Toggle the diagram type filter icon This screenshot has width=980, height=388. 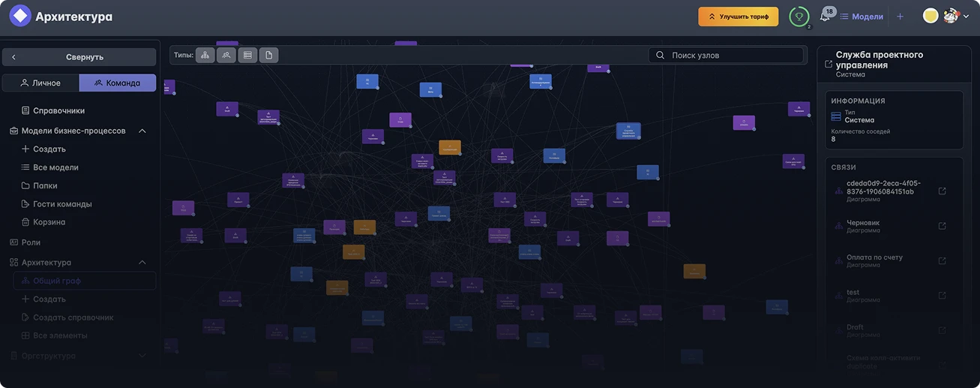pos(205,55)
